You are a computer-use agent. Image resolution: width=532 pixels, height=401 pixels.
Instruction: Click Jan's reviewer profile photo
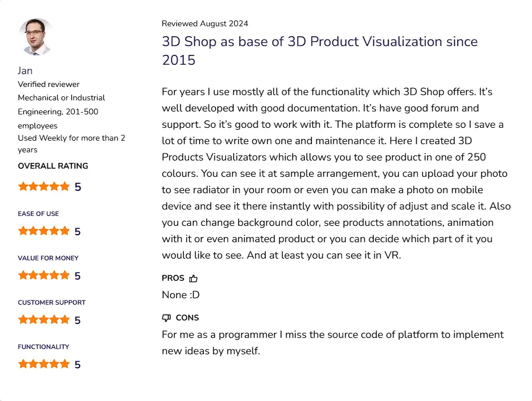point(36,37)
